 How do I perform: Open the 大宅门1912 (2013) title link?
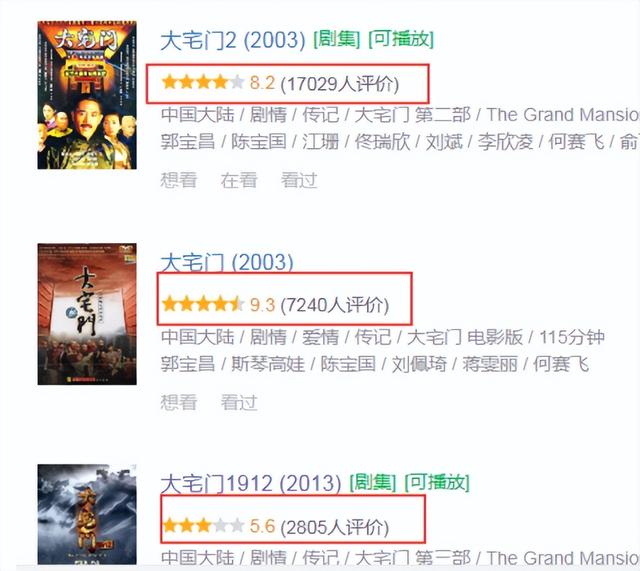[x=251, y=484]
